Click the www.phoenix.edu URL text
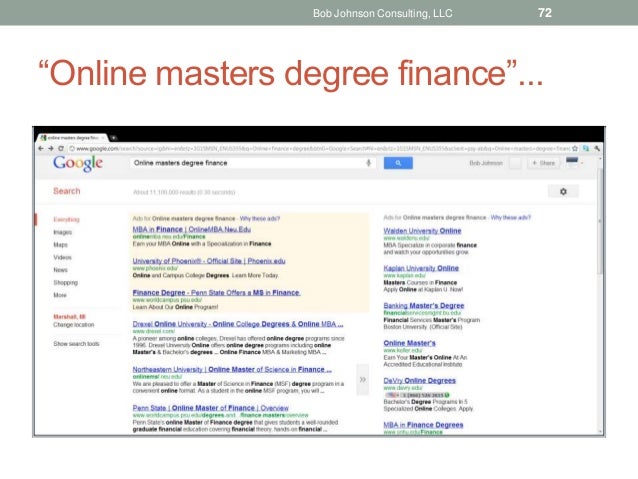This screenshot has height=479, width=638. click(x=155, y=268)
